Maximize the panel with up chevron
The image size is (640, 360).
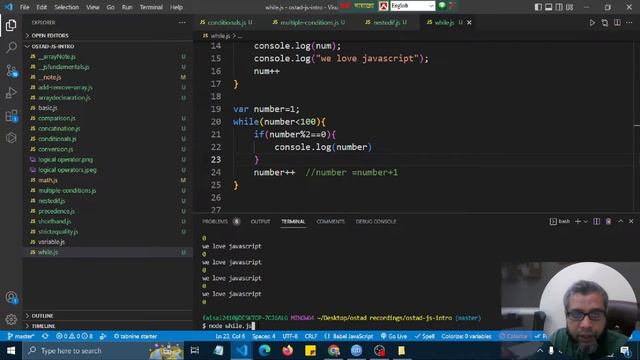[x=620, y=221]
